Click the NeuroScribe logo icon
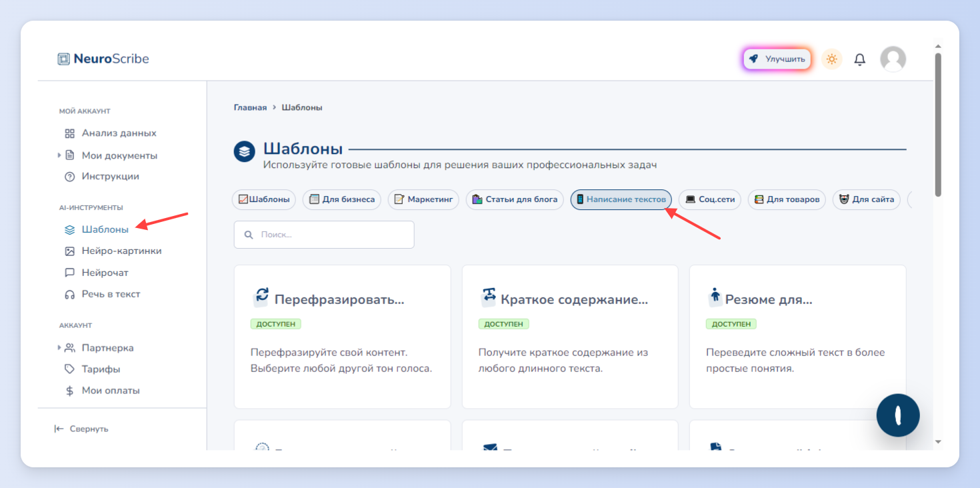The image size is (980, 488). 64,59
